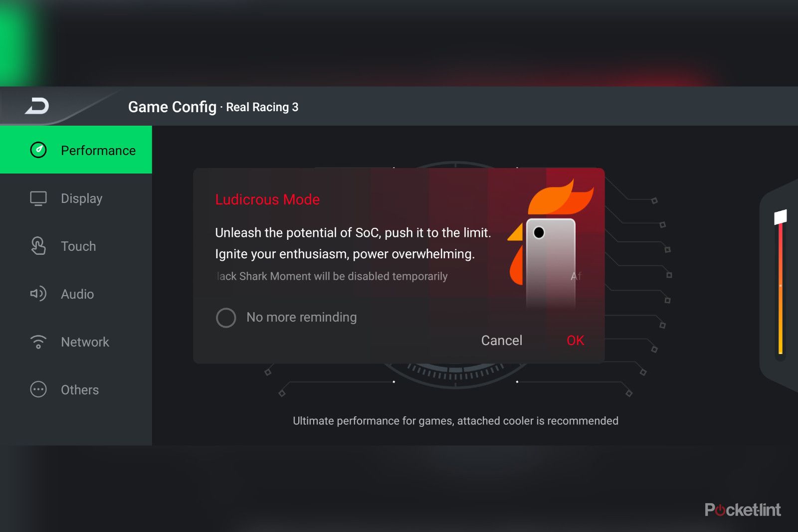Click the white performance slider handle
Viewport: 798px width, 532px height.
click(781, 217)
